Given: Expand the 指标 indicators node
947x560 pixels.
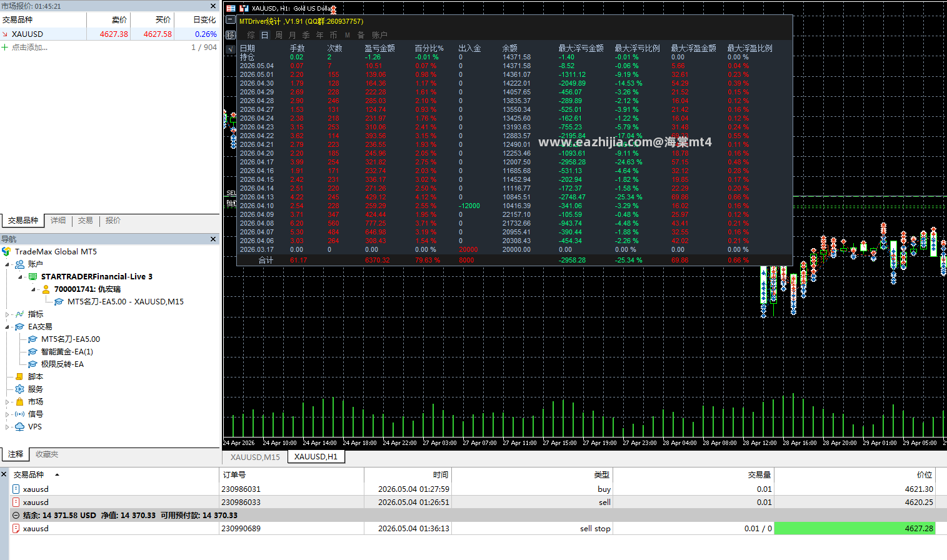Looking at the screenshot, I should pyautogui.click(x=8, y=314).
